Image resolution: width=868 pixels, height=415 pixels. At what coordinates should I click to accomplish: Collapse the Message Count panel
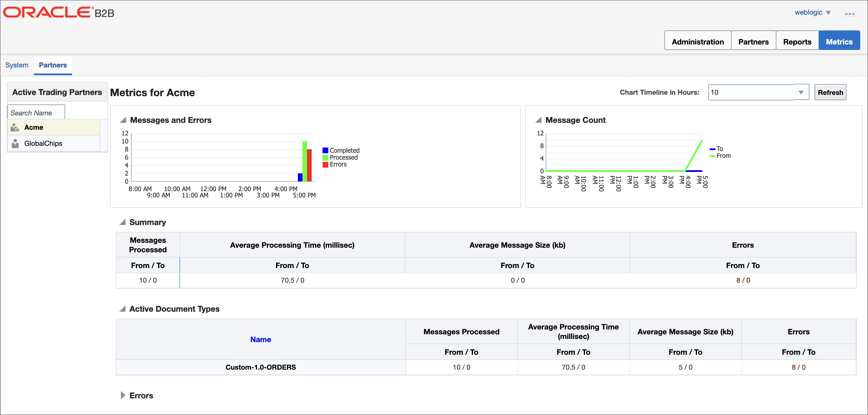(539, 120)
